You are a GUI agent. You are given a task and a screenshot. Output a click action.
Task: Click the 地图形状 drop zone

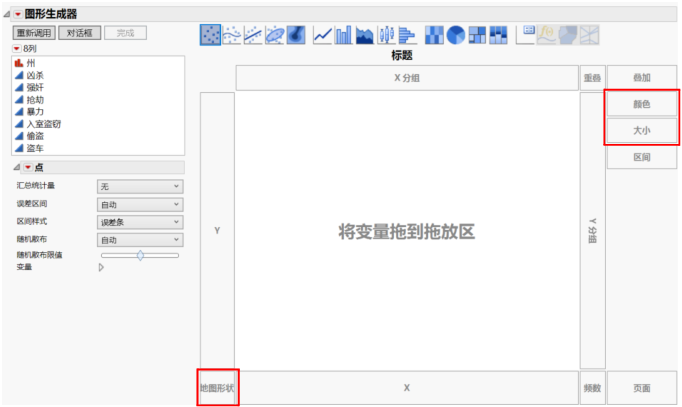click(x=217, y=387)
